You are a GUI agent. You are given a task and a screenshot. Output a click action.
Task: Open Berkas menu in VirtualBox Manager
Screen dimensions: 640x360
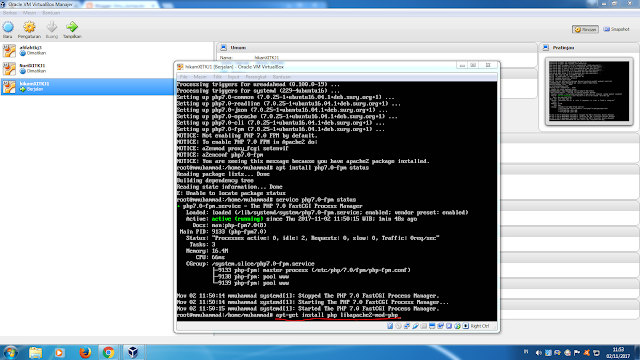10,13
